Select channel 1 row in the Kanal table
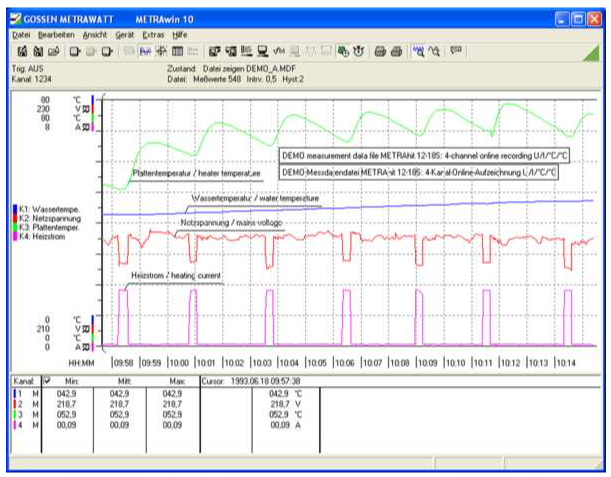 tap(166, 394)
